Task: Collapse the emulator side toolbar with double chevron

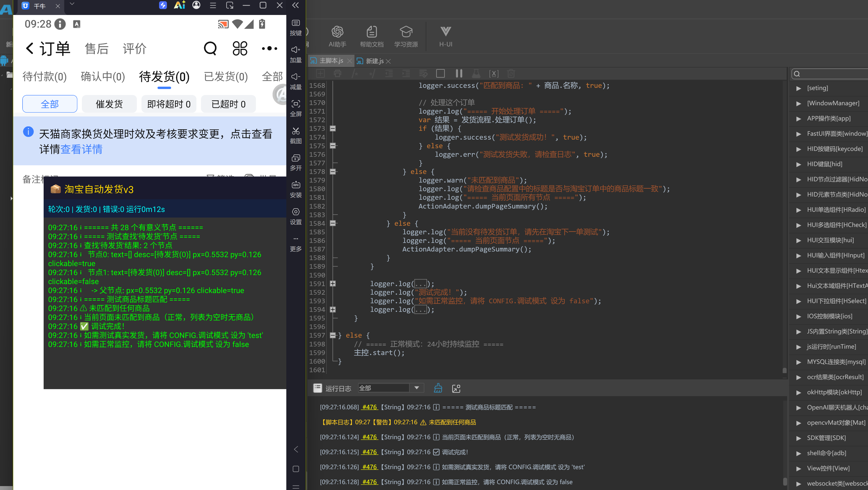Action: [296, 5]
